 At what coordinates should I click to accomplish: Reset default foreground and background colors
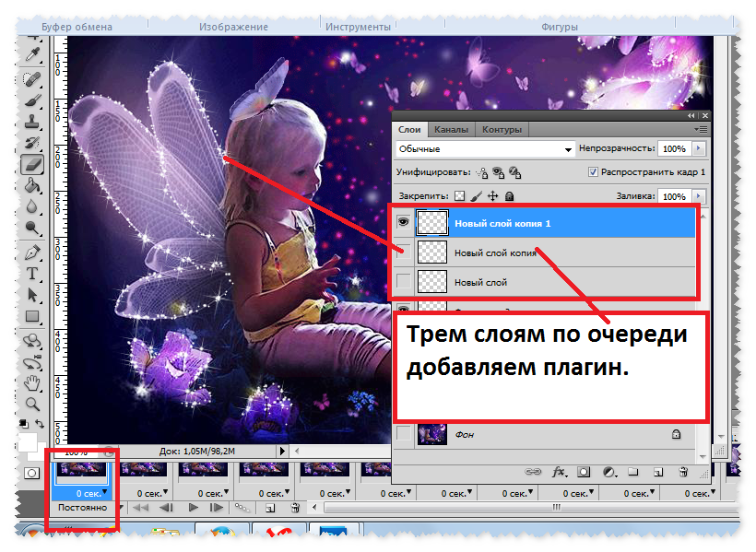23,424
